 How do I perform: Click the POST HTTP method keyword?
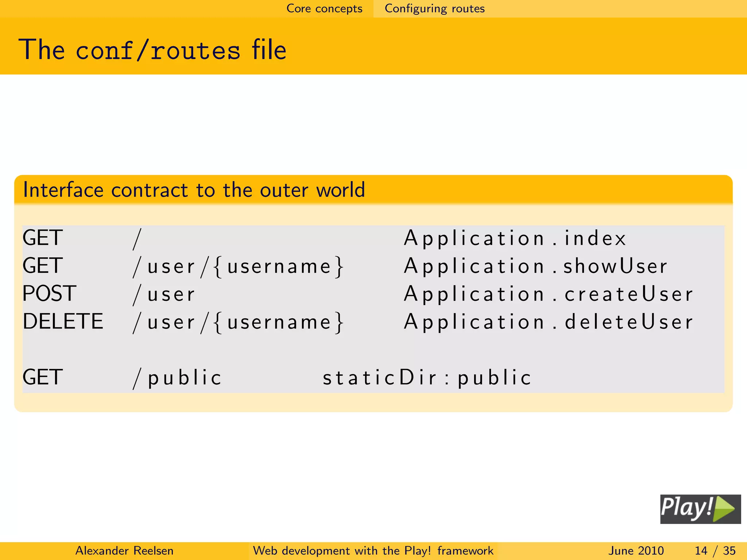click(x=49, y=293)
